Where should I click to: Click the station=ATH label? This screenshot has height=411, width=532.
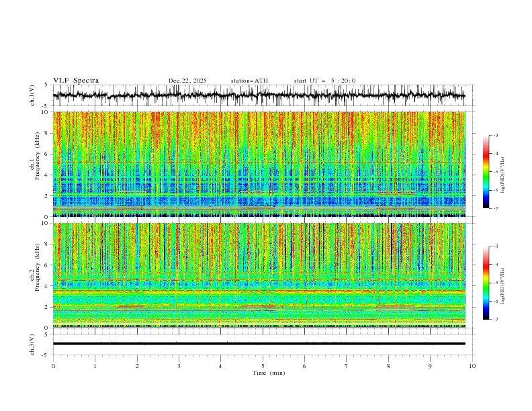(249, 81)
